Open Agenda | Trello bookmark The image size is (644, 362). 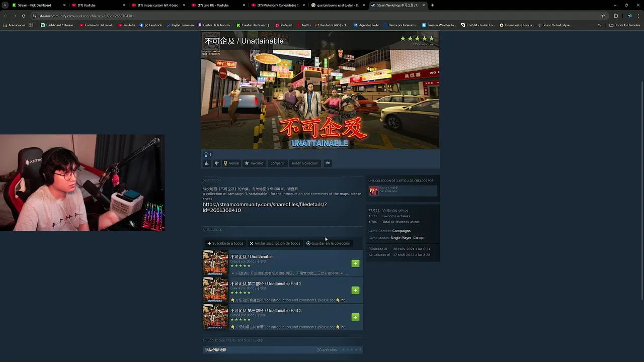[367, 25]
